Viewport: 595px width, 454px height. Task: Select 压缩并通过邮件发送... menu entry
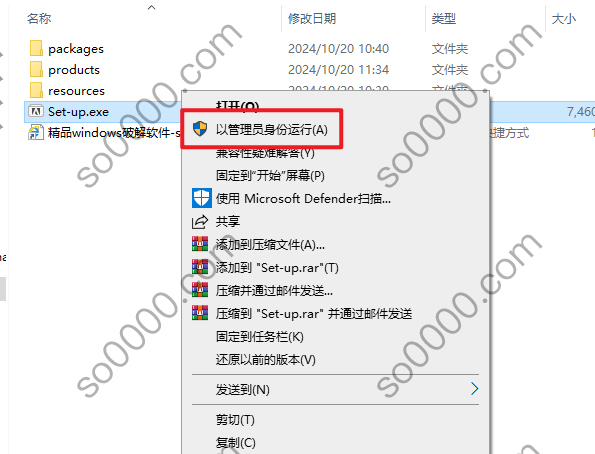[x=274, y=291]
